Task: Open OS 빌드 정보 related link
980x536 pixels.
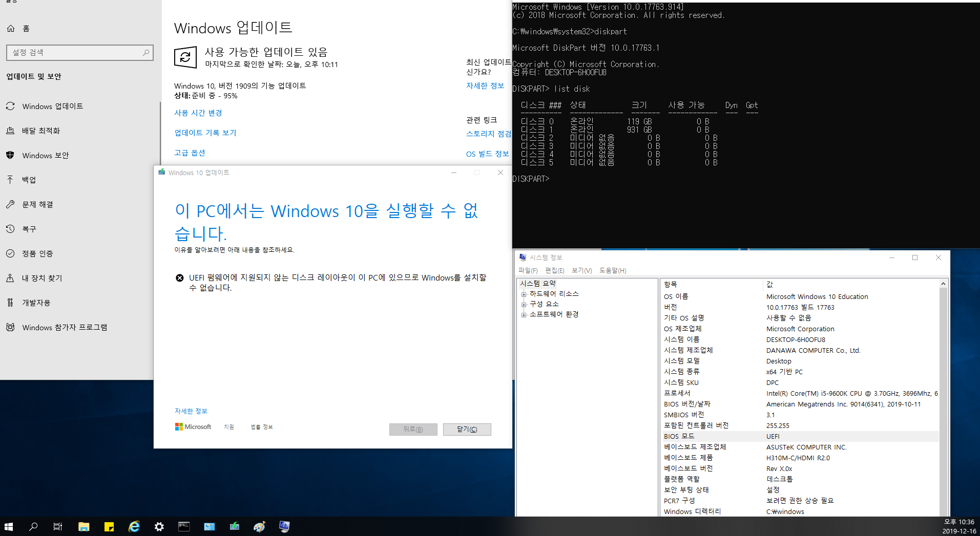Action: 488,154
